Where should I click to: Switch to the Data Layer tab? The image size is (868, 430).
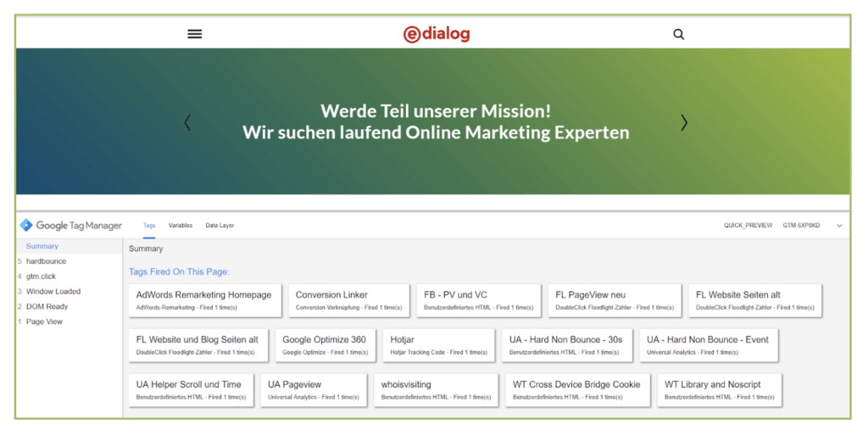220,226
